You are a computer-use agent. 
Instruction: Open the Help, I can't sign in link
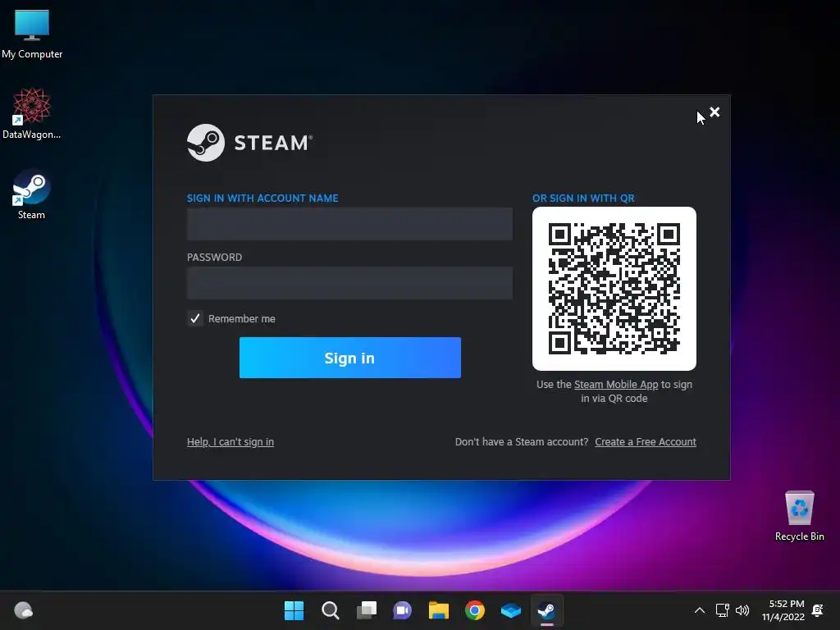231,442
